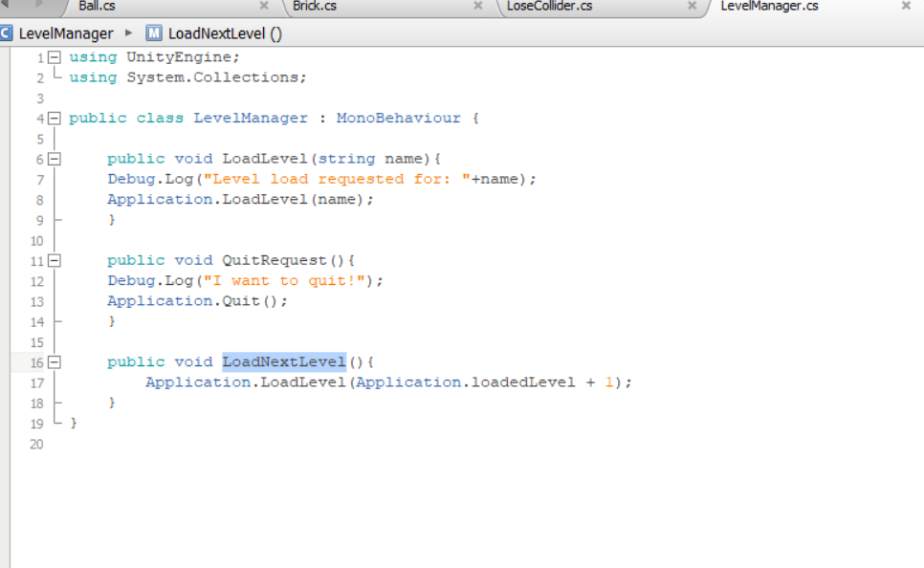Click line number 17 in the gutter
The width and height of the screenshot is (924, 568).
(36, 382)
